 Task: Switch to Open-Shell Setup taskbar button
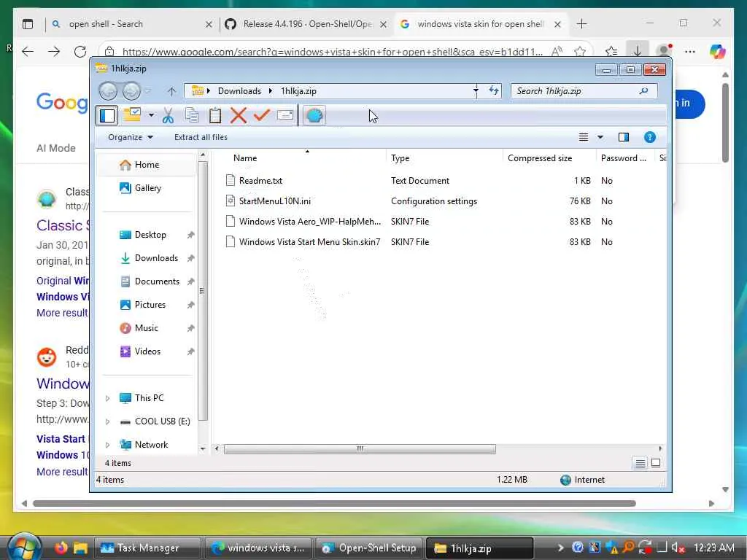click(x=370, y=548)
